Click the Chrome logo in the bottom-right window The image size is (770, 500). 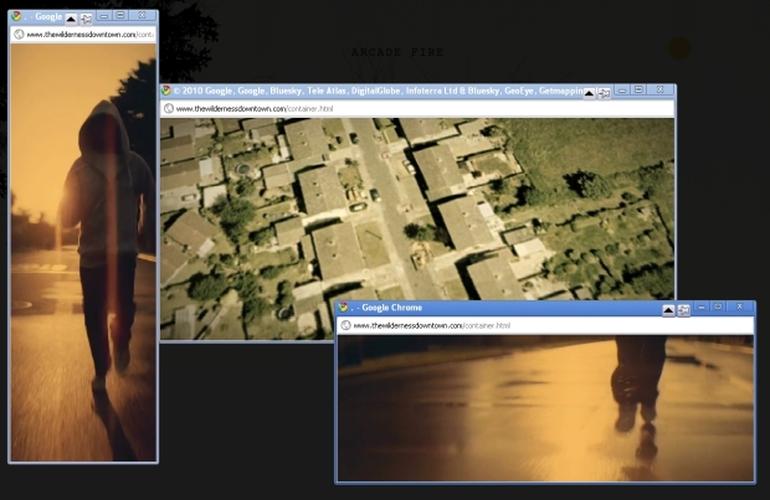[x=343, y=308]
